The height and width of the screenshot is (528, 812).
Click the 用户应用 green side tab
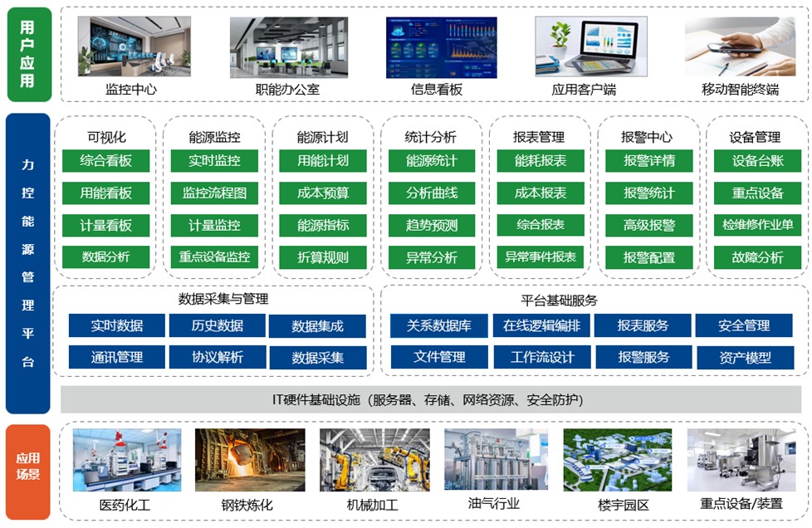pyautogui.click(x=27, y=54)
